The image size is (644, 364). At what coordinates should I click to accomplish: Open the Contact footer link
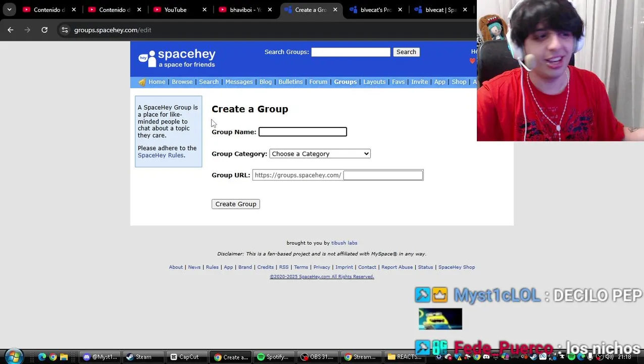point(367,267)
